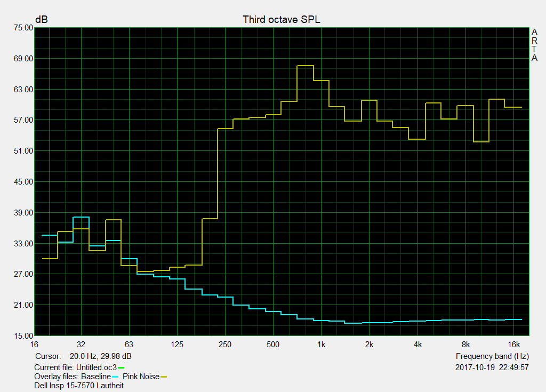This screenshot has width=546, height=392.
Task: Select the 45.00 y-axis label
Action: 23,182
